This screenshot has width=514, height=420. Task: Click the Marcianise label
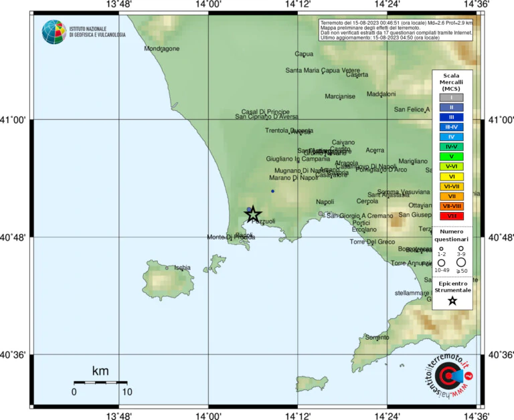click(340, 96)
